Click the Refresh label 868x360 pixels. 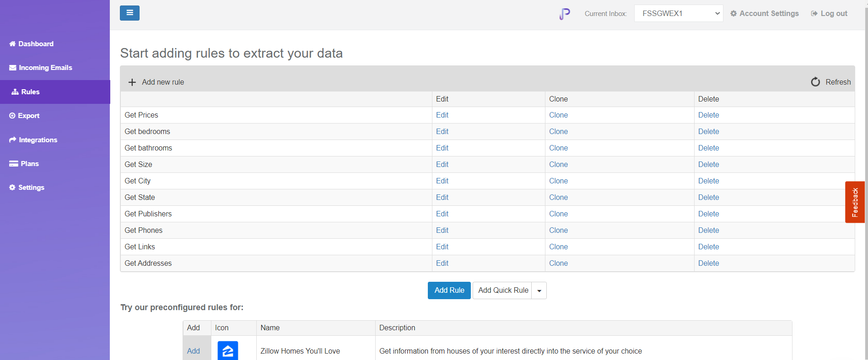tap(838, 82)
